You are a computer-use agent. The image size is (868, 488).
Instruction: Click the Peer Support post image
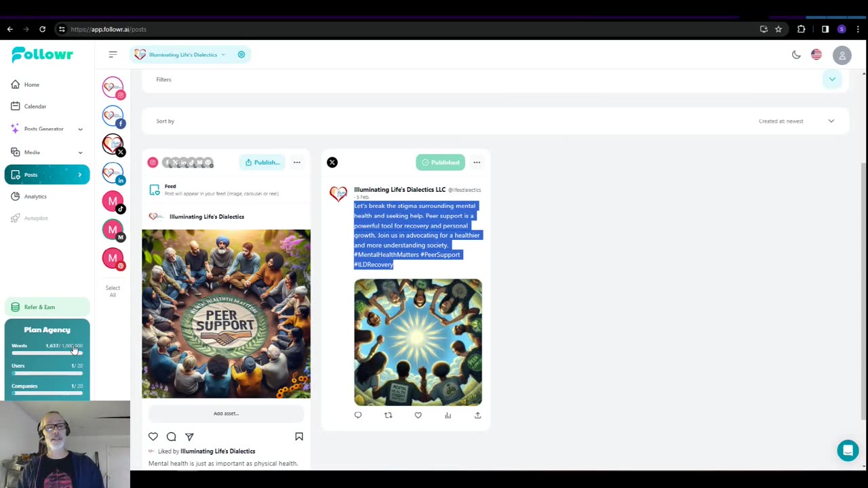point(226,314)
